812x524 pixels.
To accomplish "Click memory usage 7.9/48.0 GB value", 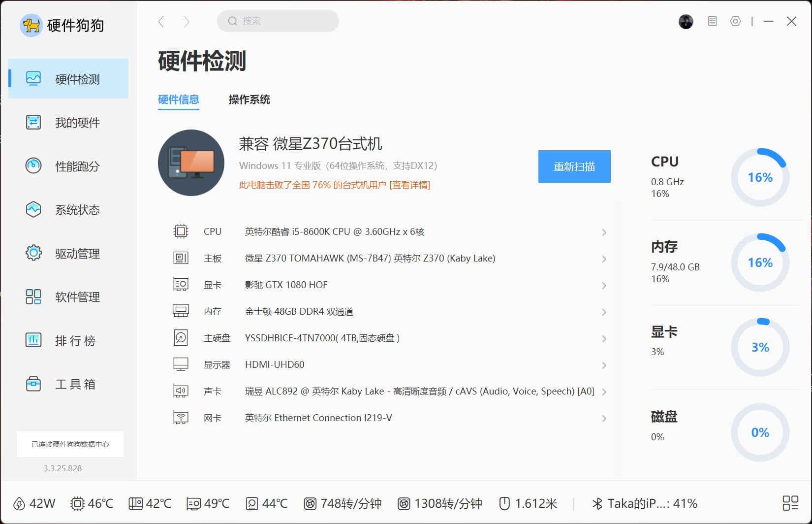I will (x=675, y=267).
